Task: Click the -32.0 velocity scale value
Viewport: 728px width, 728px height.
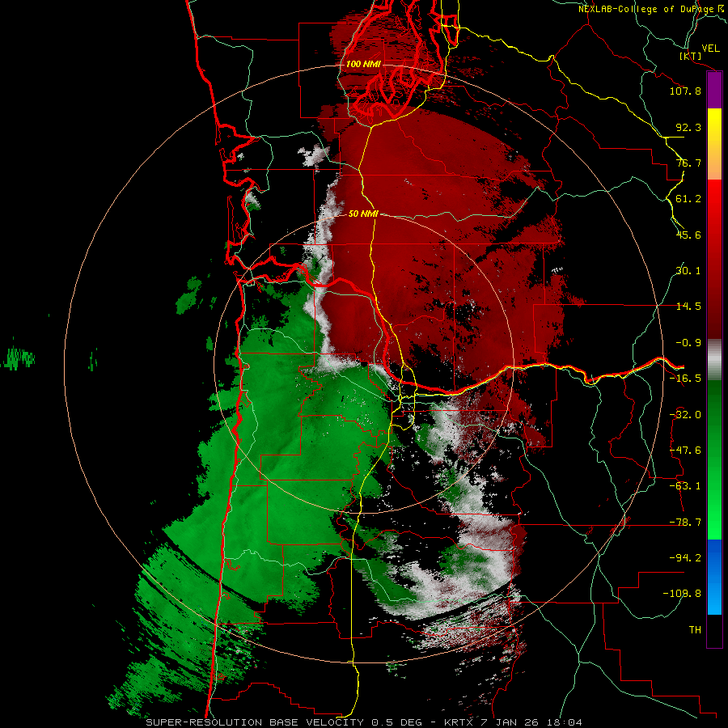Action: click(x=685, y=415)
